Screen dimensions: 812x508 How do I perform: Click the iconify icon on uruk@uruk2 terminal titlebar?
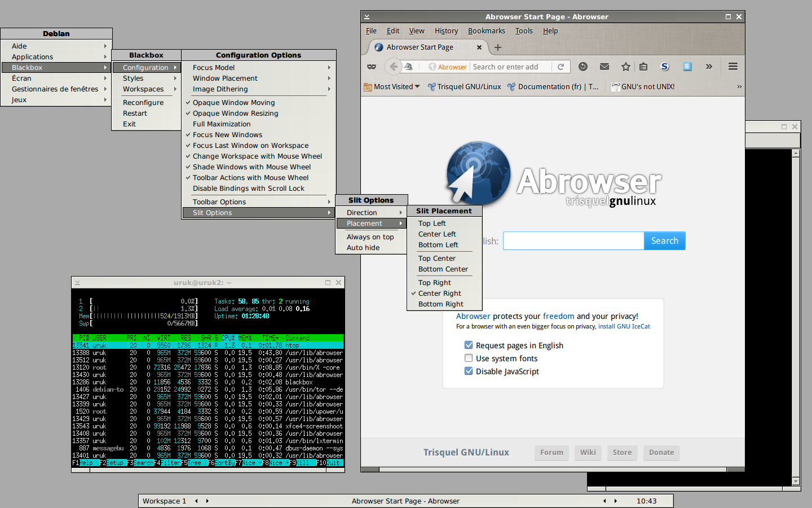tap(77, 283)
